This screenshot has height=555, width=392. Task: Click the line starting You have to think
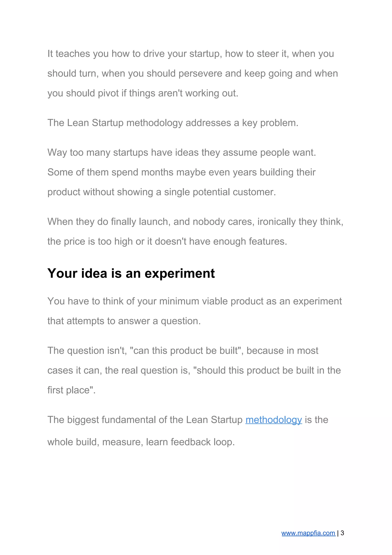(194, 301)
